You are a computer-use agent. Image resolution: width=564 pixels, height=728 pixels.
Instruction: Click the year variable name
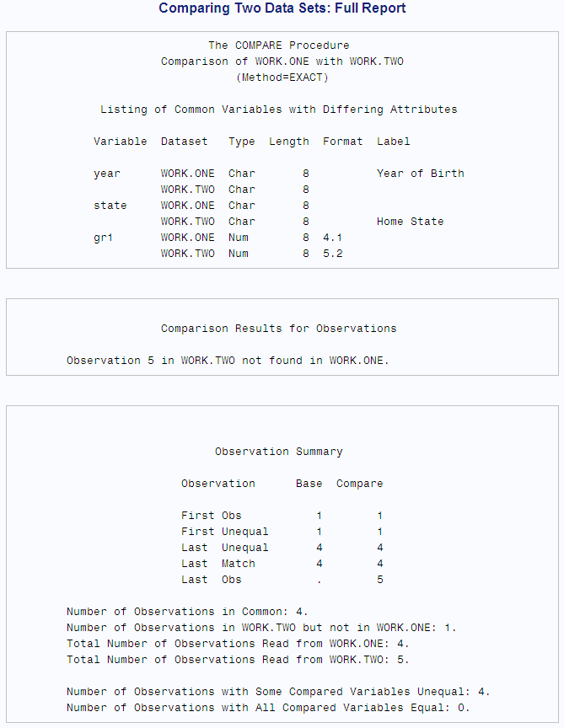107,174
